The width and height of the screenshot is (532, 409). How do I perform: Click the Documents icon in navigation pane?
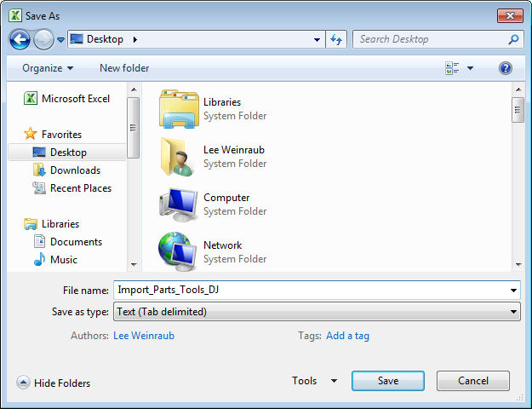click(x=39, y=241)
